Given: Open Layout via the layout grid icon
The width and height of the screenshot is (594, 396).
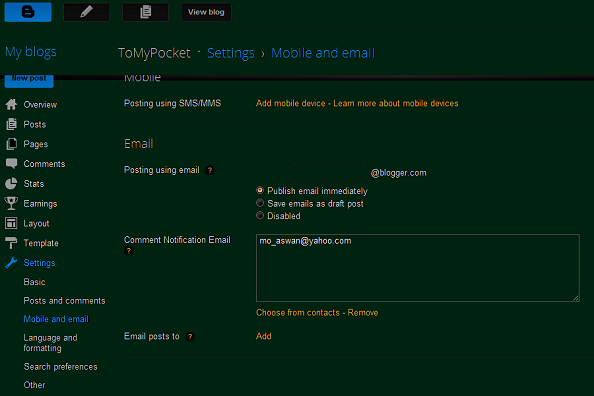Looking at the screenshot, I should (x=11, y=223).
